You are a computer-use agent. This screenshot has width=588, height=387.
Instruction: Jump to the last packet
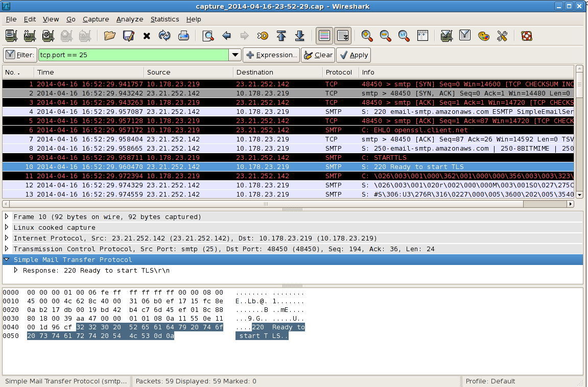pyautogui.click(x=300, y=36)
